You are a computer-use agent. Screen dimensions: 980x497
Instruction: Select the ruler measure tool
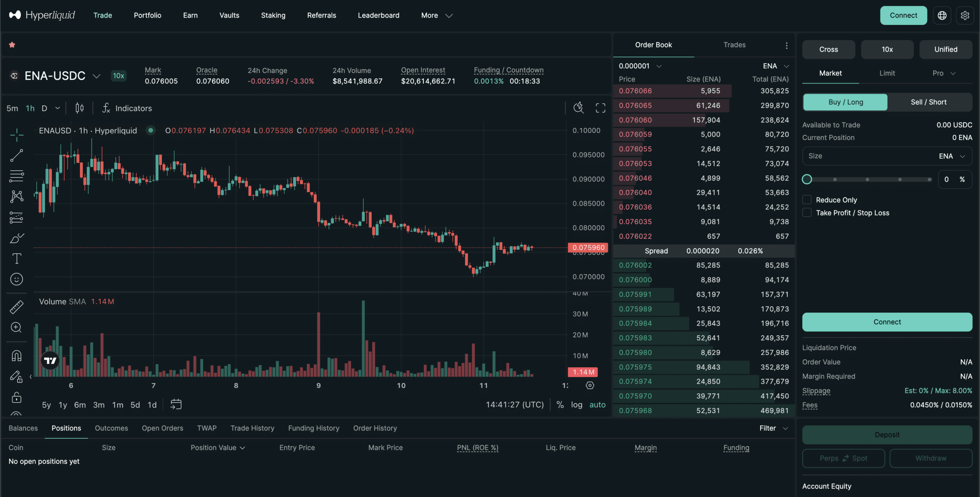[x=16, y=307]
